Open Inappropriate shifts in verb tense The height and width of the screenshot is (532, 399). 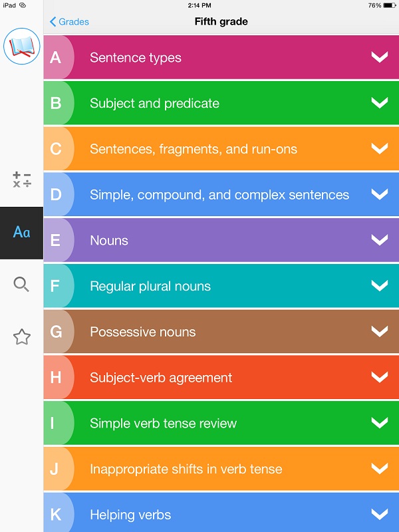click(221, 469)
